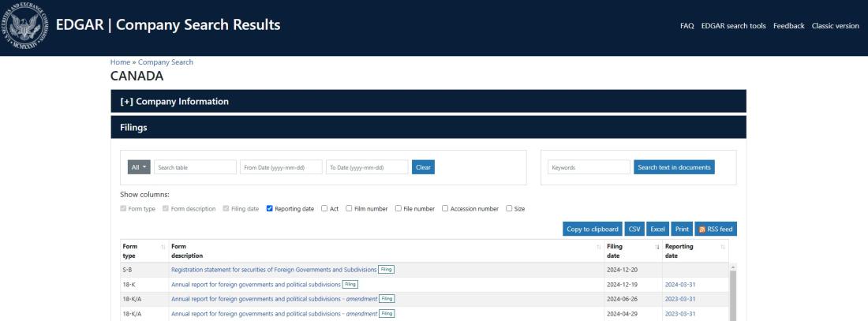
Task: Click filing date 2024-12-20
Action: point(623,270)
